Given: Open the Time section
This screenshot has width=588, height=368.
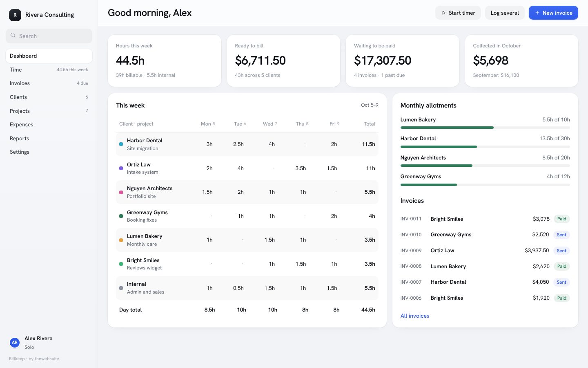Looking at the screenshot, I should tap(49, 70).
